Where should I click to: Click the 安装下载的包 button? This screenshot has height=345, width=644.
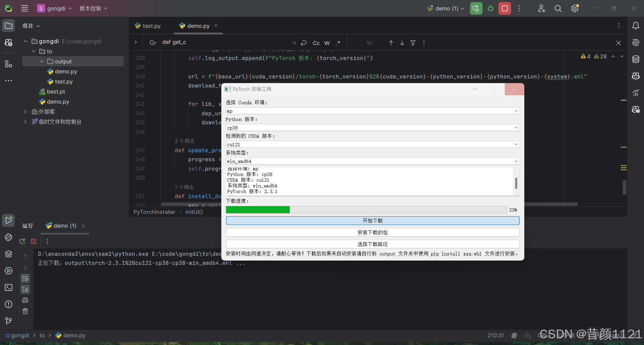pyautogui.click(x=373, y=232)
